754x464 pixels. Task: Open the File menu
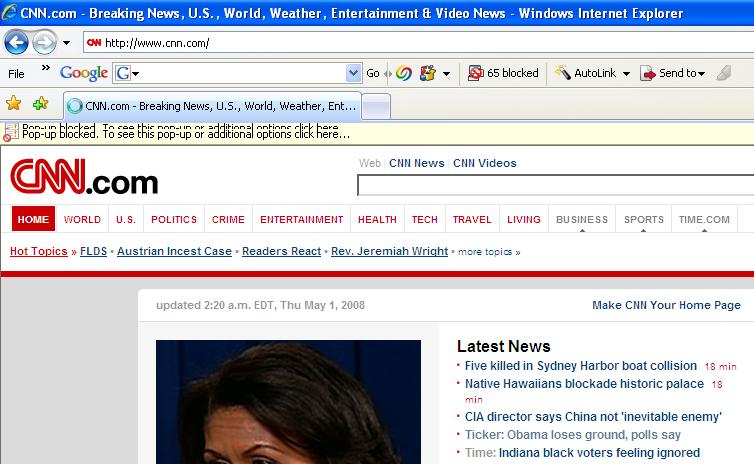pyautogui.click(x=16, y=73)
